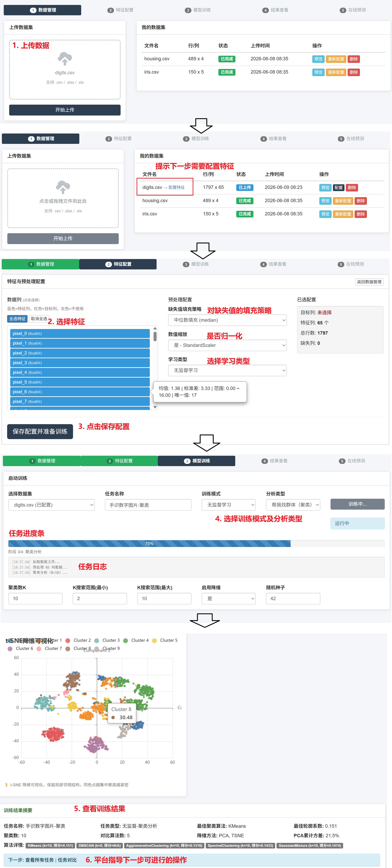The image size is (392, 868).
Task: Click dark 开始上传 button under digits.csv upload area
Action: (65, 110)
